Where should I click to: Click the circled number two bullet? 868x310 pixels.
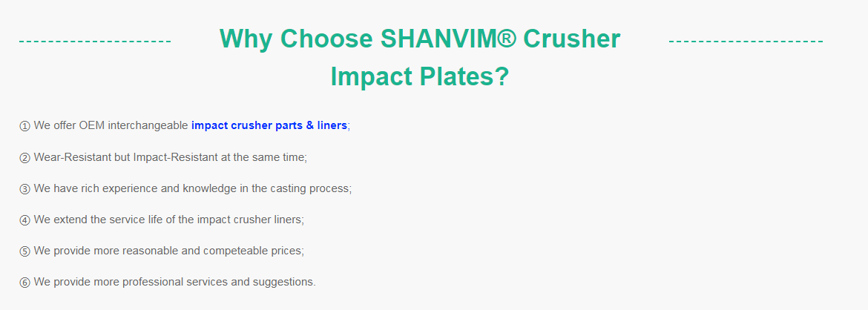24,158
